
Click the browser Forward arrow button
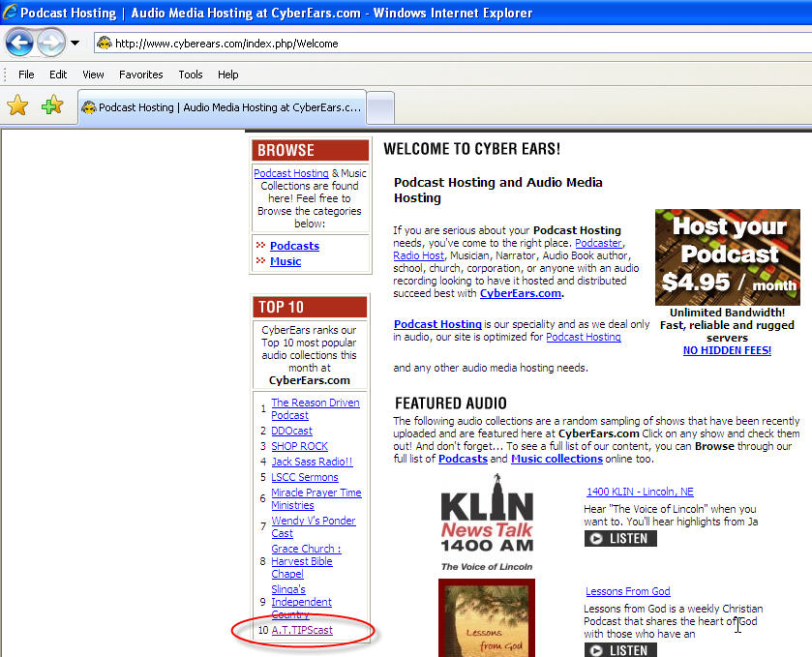pos(50,44)
